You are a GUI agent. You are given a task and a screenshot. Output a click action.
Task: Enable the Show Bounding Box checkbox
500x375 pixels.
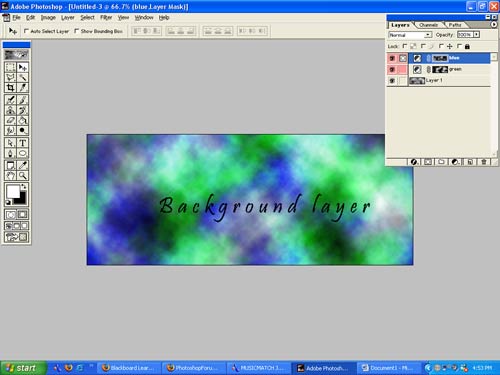[76, 31]
